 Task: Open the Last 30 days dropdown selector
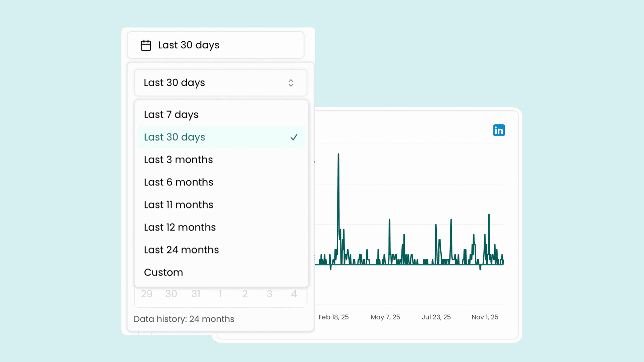220,82
